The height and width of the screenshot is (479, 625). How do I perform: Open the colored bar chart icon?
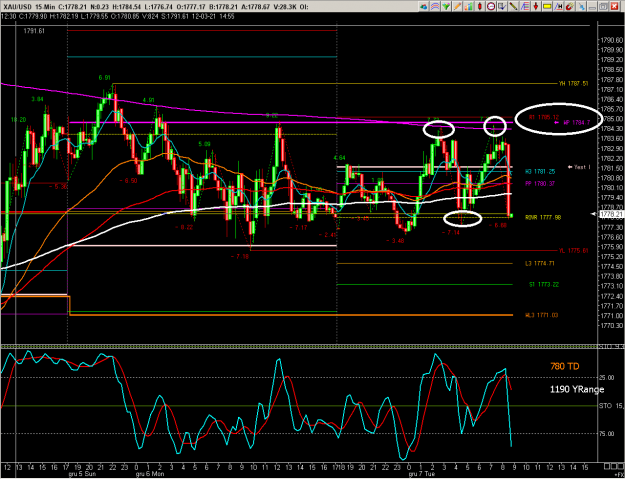[x=468, y=6]
